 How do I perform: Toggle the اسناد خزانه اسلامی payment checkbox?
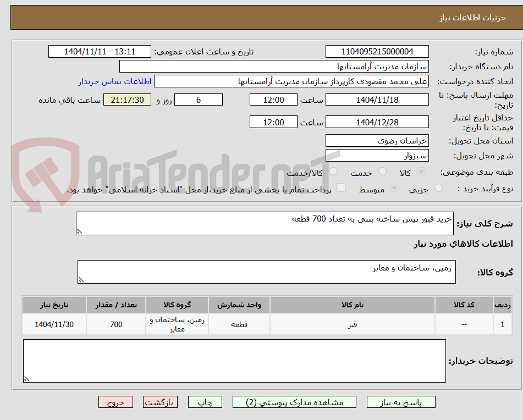[x=341, y=187]
